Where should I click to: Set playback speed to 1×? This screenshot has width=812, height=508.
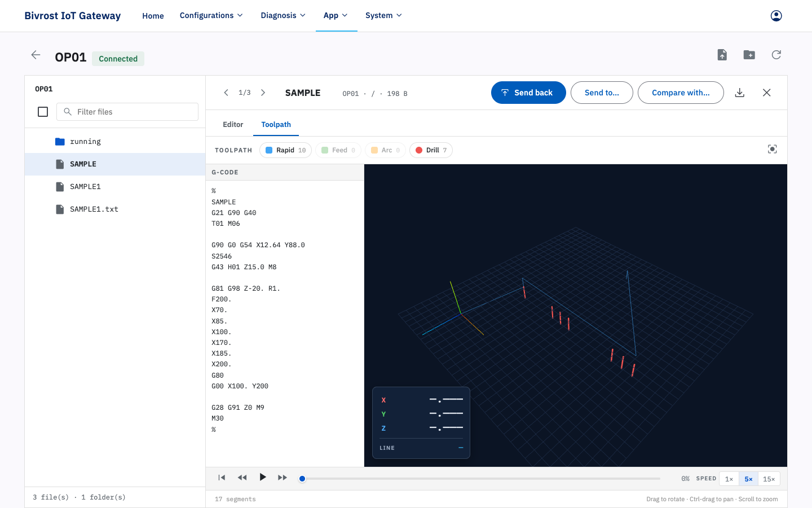(729, 479)
